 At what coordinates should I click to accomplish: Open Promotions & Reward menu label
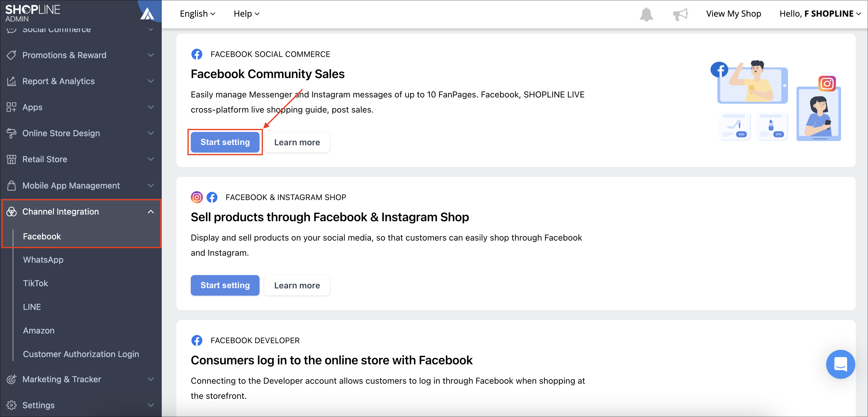(x=65, y=55)
